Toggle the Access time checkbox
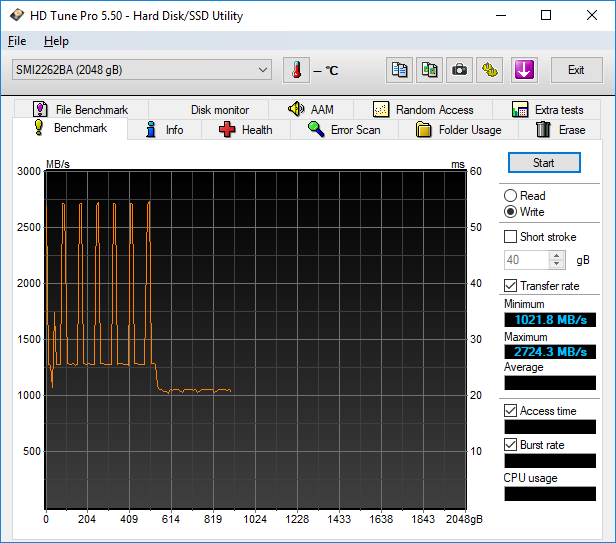 (511, 411)
